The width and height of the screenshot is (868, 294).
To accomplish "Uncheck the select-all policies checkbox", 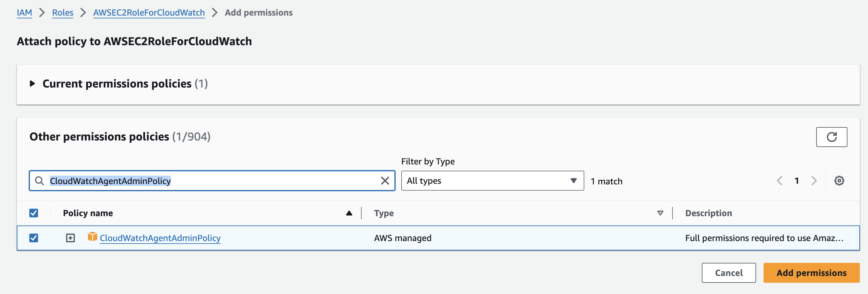I will pyautogui.click(x=34, y=213).
